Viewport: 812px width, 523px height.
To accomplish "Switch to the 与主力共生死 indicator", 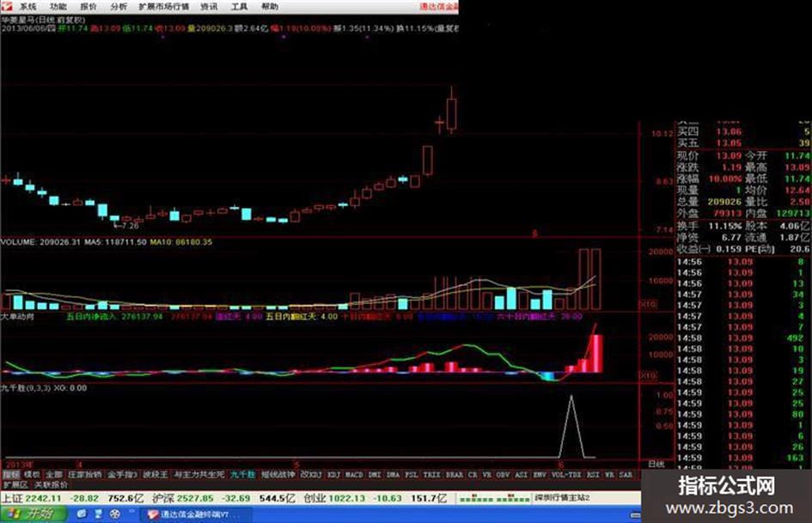I will click(x=199, y=474).
